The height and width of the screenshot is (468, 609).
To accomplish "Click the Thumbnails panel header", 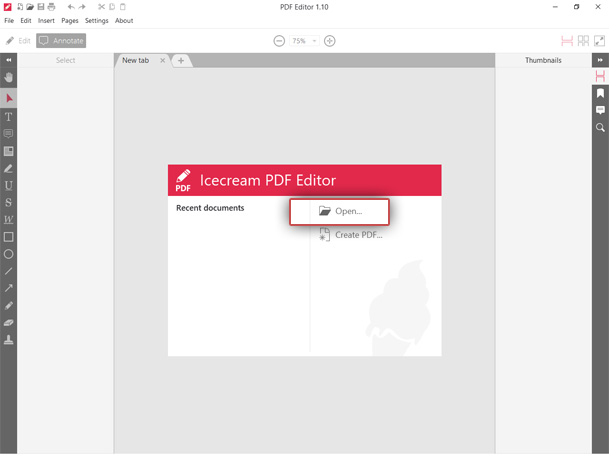I will [x=543, y=60].
